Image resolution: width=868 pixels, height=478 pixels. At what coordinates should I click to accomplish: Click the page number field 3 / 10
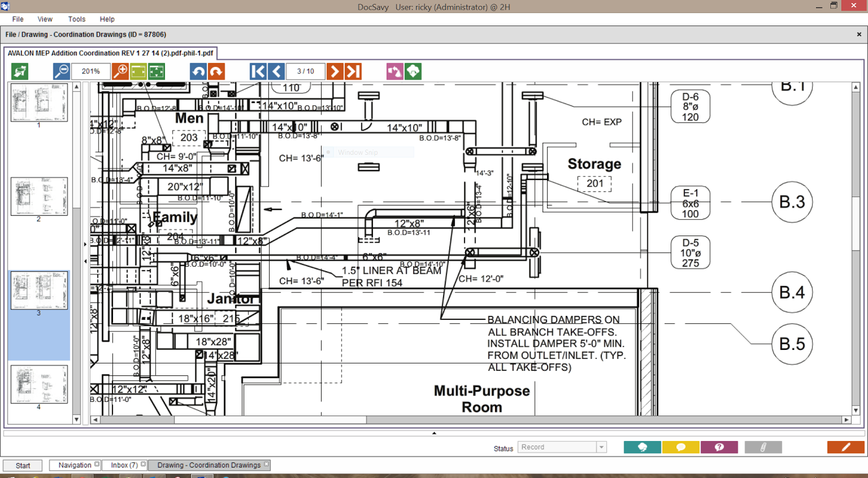[x=305, y=72]
